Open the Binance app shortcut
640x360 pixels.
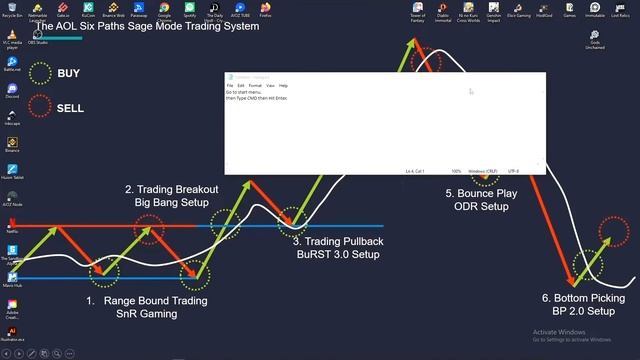point(12,145)
